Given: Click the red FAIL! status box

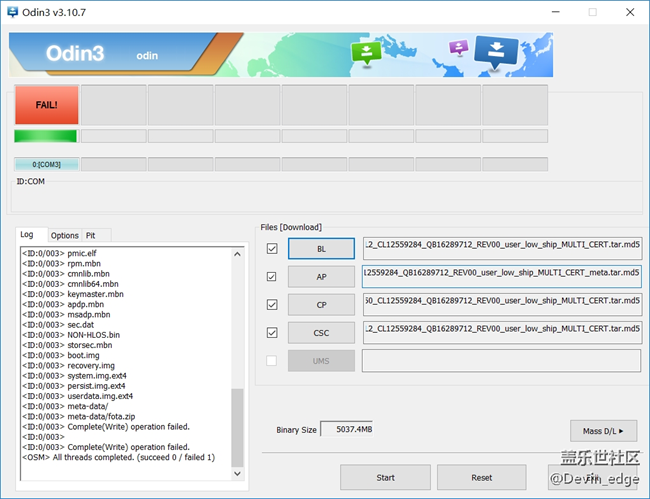Looking at the screenshot, I should pos(46,104).
